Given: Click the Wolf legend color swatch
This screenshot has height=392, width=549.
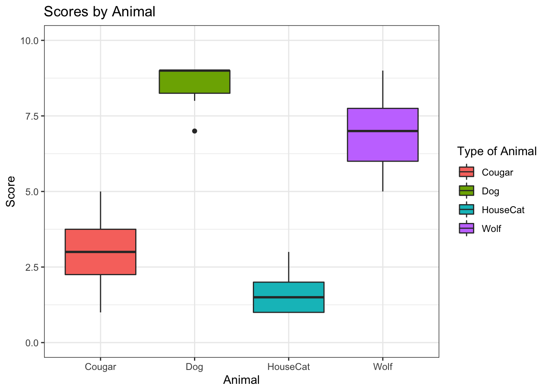Looking at the screenshot, I should pyautogui.click(x=466, y=228).
